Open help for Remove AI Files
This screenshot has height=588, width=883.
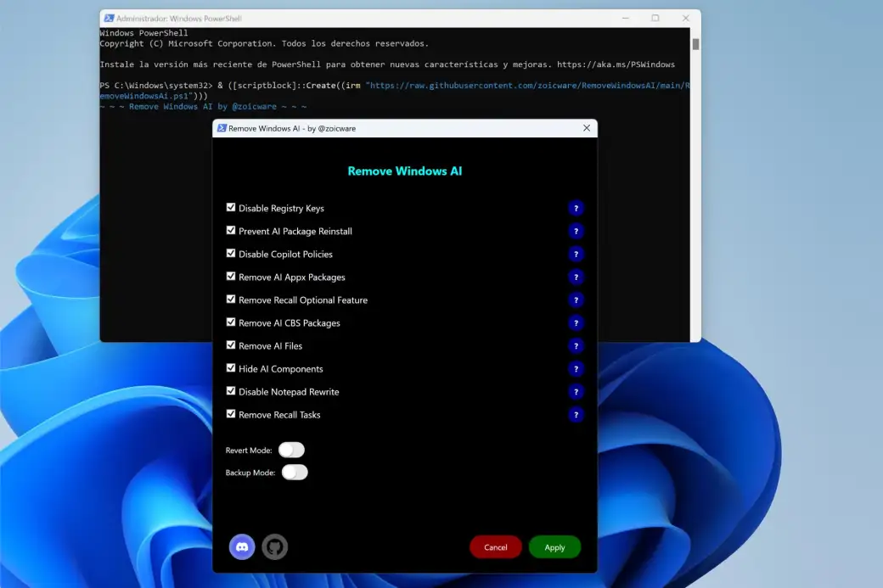576,345
